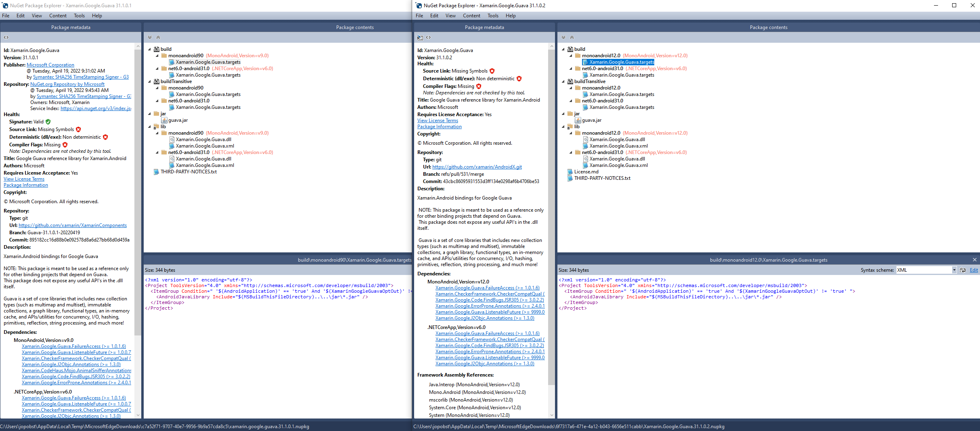Toggle word wrap icon next to Syntax scheme
980x431 pixels.
963,270
